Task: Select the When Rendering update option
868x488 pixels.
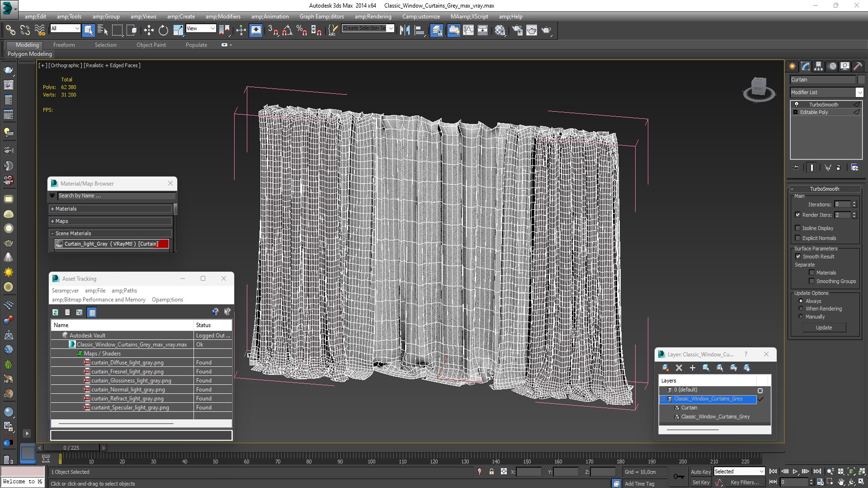Action: [x=801, y=309]
